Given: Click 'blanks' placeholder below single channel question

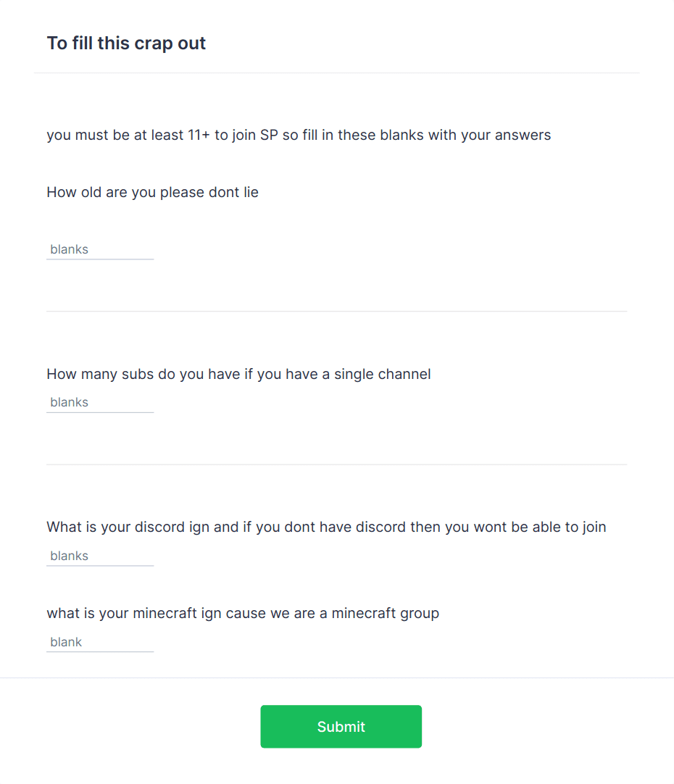Looking at the screenshot, I should point(69,402).
